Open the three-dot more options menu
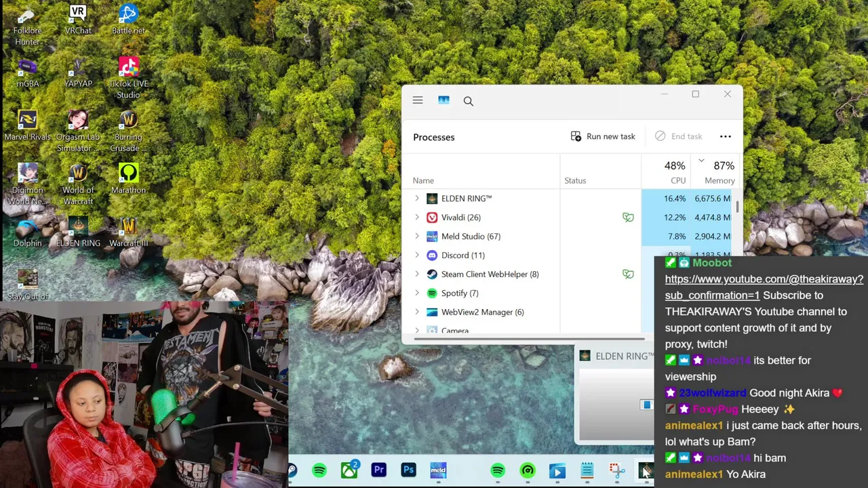Viewport: 868px width, 488px height. point(725,136)
